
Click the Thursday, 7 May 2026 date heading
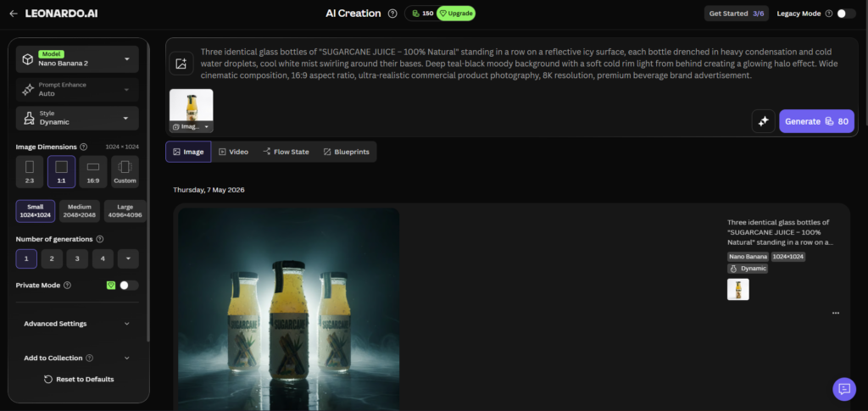(x=209, y=190)
